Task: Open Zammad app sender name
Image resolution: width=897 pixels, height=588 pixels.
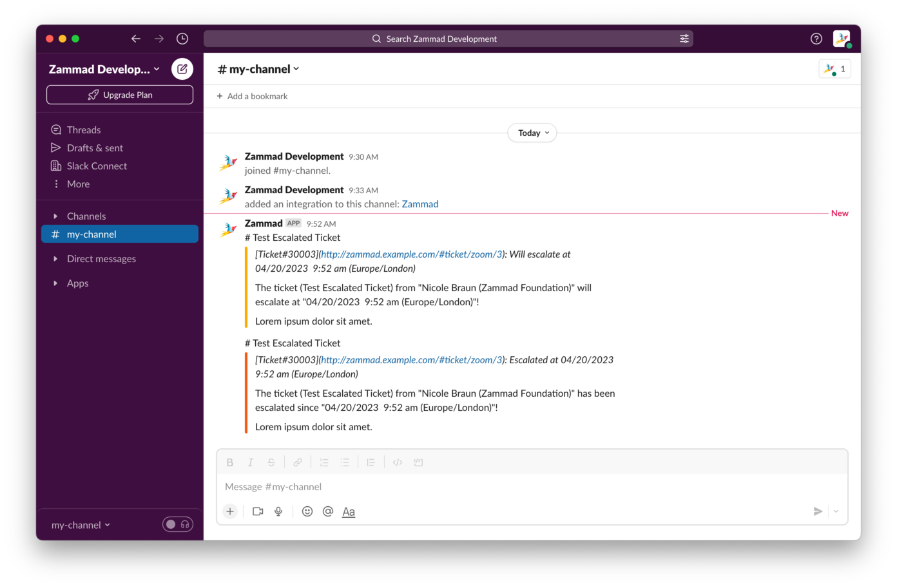Action: [x=264, y=223]
